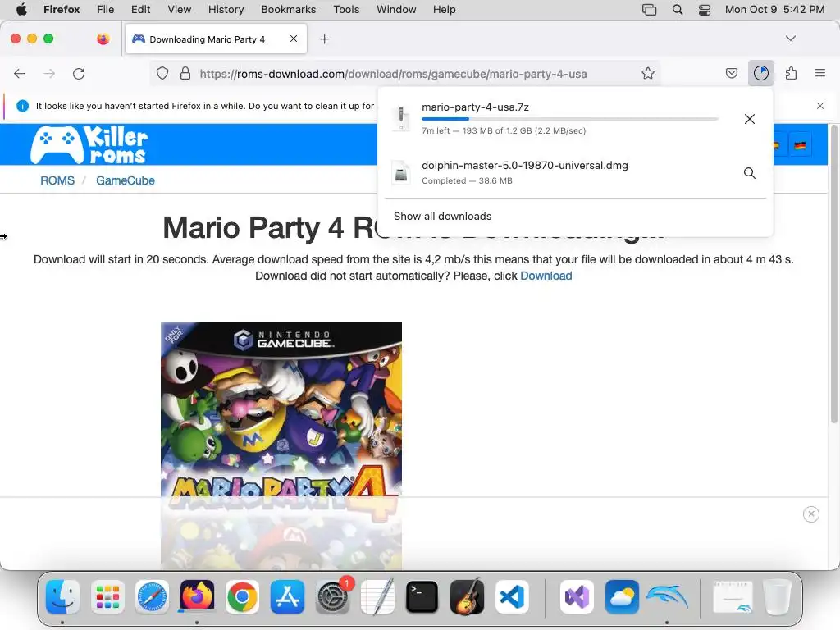Screen dimensions: 840x630
Task: Open the File menu
Action: coord(105,10)
